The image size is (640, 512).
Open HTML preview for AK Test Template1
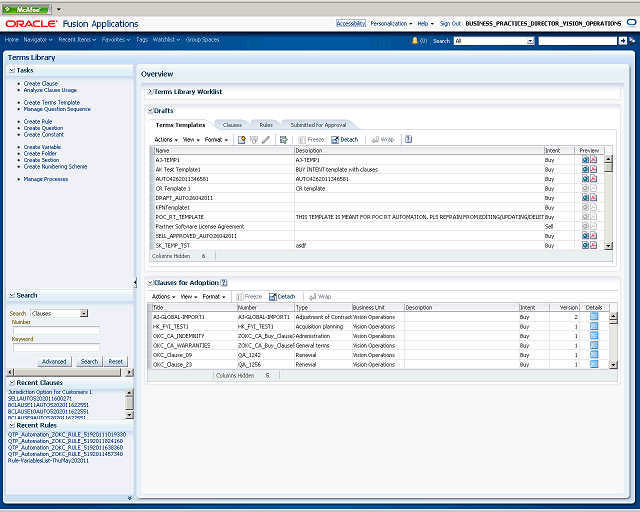pos(585,169)
